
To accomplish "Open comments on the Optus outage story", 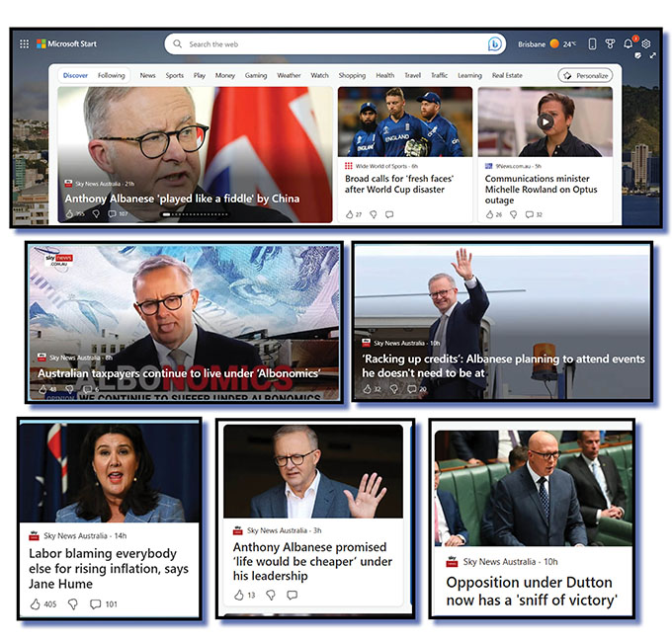I will 530,214.
